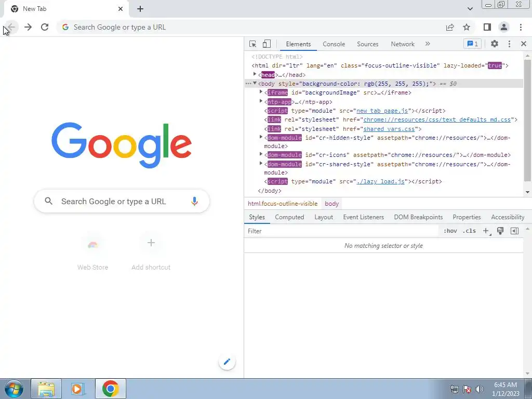Open Windows Media Player from taskbar
The image size is (532, 399).
point(78,389)
